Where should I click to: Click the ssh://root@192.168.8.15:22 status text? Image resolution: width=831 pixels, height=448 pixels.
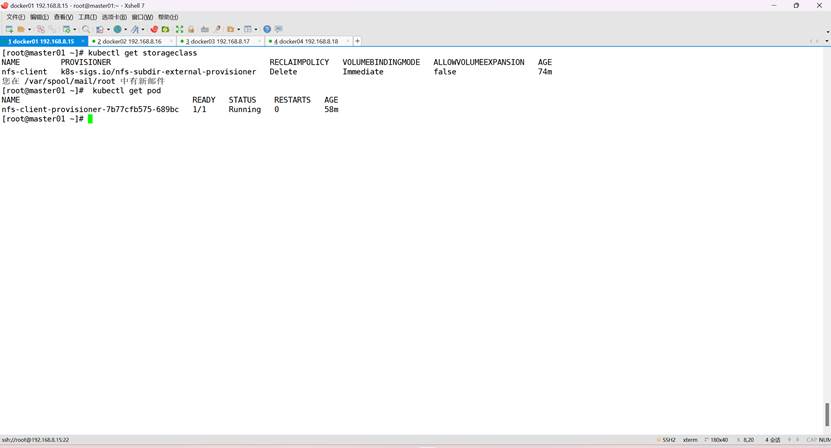click(x=35, y=440)
